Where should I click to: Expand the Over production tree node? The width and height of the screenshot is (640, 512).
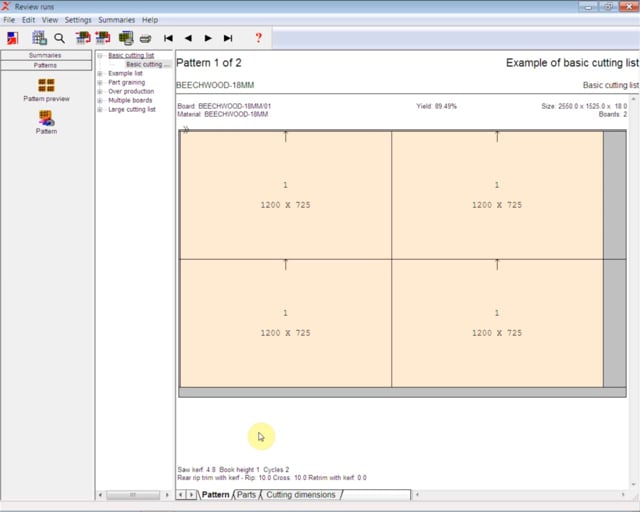click(x=100, y=91)
